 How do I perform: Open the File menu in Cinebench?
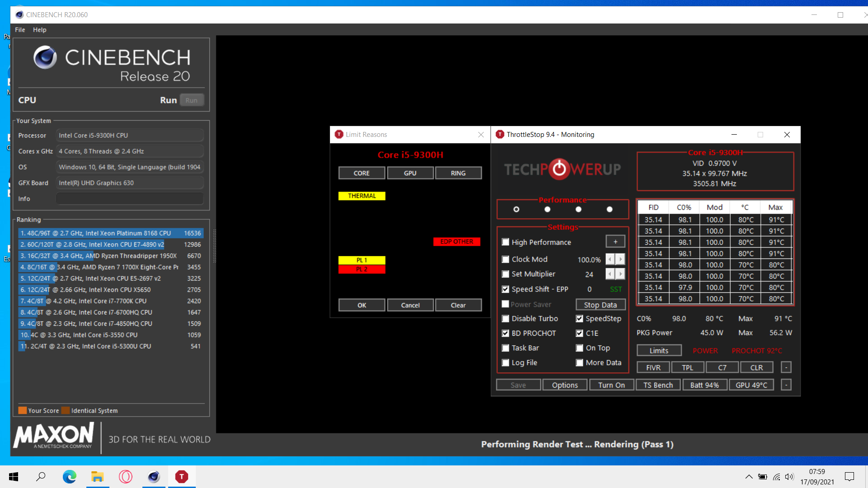click(x=20, y=30)
